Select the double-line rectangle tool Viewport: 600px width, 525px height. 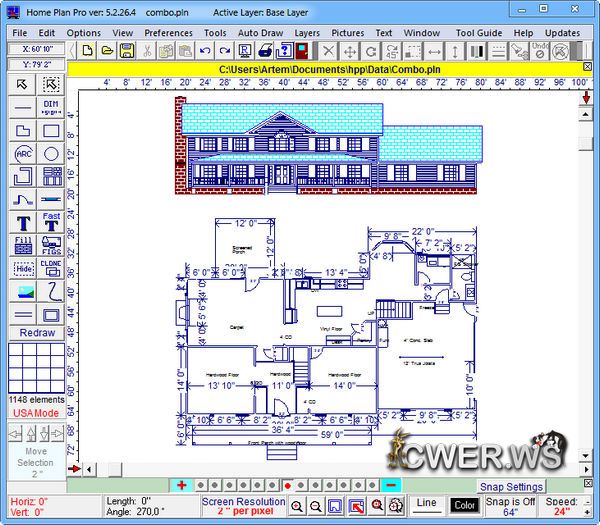tap(51, 315)
